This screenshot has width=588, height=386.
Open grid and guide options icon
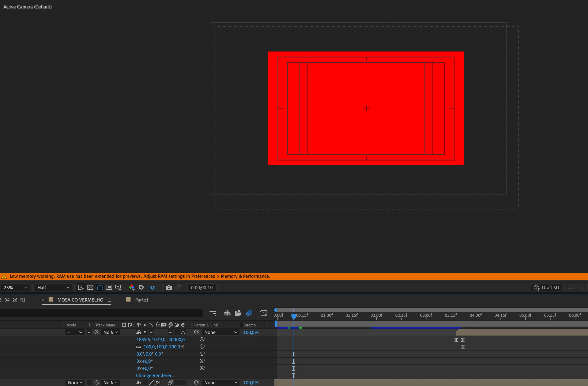tap(118, 287)
